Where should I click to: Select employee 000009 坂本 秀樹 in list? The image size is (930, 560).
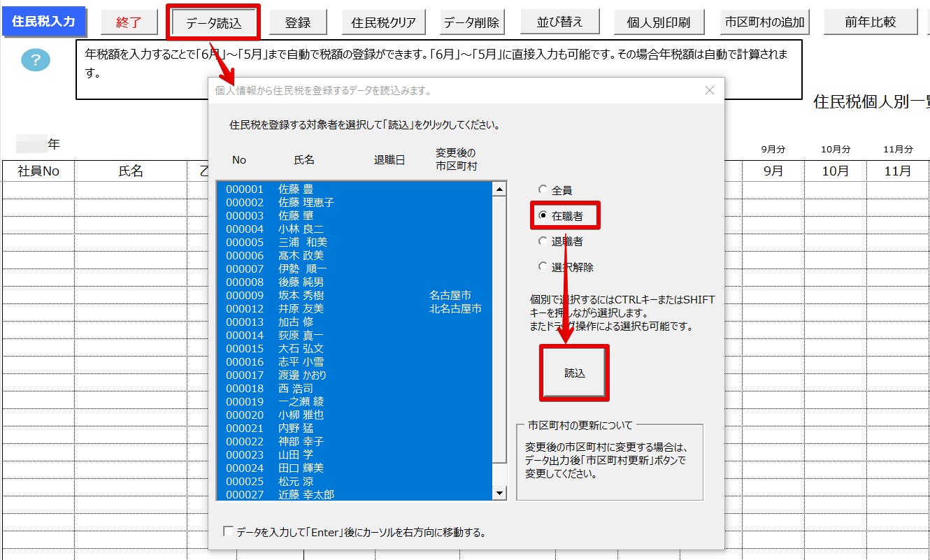pos(301,295)
